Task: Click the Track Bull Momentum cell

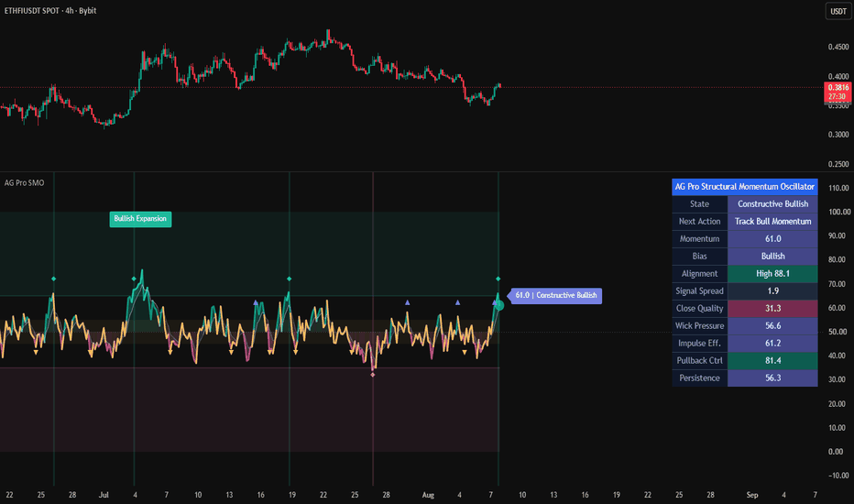Action: 772,221
